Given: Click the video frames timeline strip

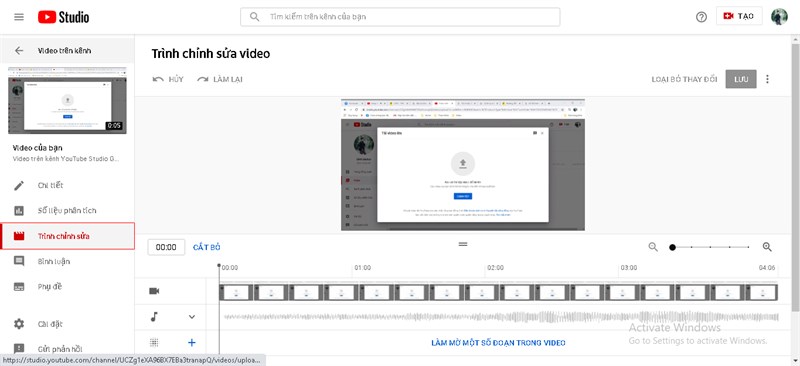Looking at the screenshot, I should click(x=498, y=292).
